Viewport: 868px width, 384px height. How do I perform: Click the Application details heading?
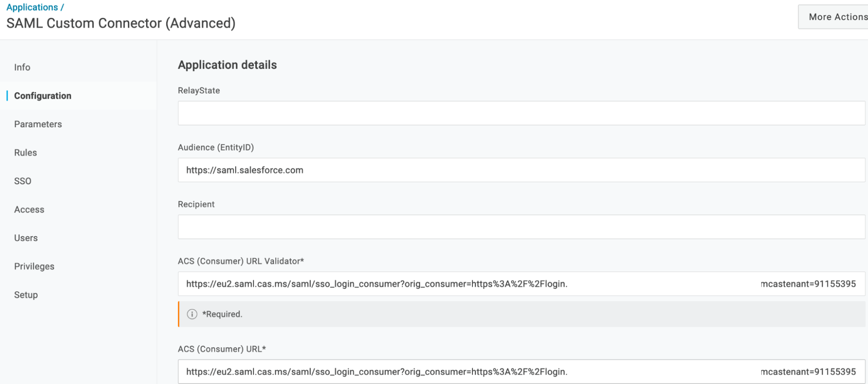click(x=227, y=65)
